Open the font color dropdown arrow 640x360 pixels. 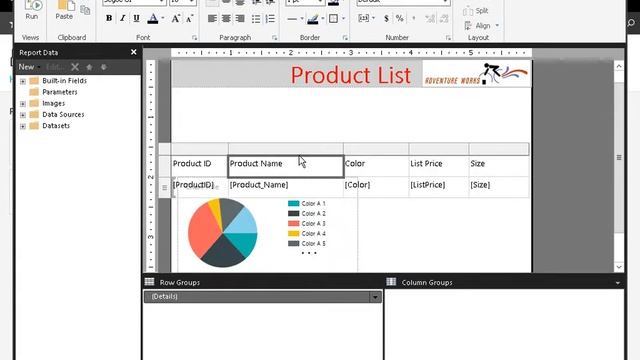click(162, 18)
